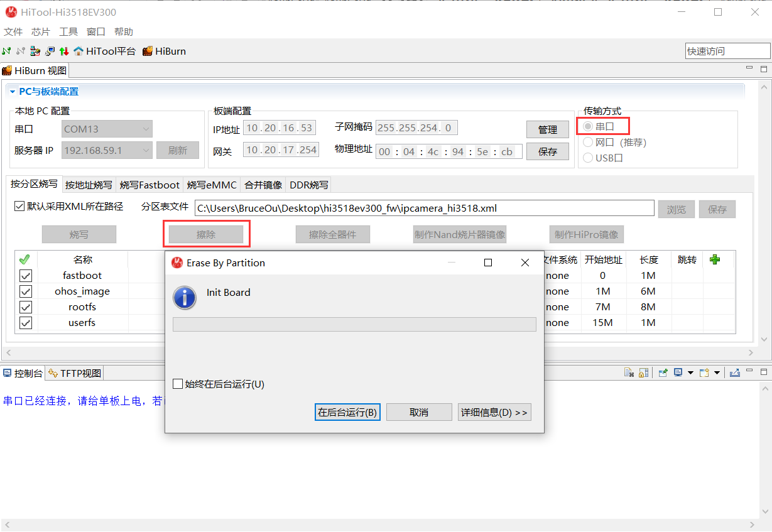This screenshot has height=532, width=772.
Task: Open the COM13 serial port dropdown
Action: pyautogui.click(x=107, y=129)
